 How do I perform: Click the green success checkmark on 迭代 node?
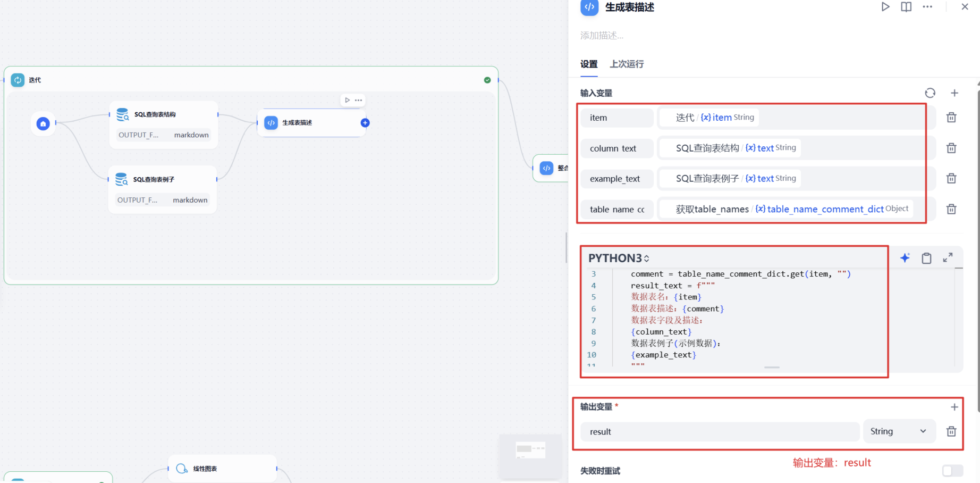coord(487,80)
